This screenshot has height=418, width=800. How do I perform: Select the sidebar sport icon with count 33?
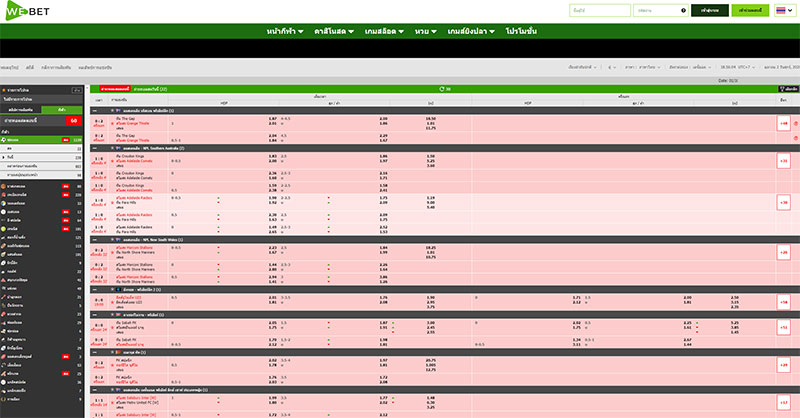[4, 203]
